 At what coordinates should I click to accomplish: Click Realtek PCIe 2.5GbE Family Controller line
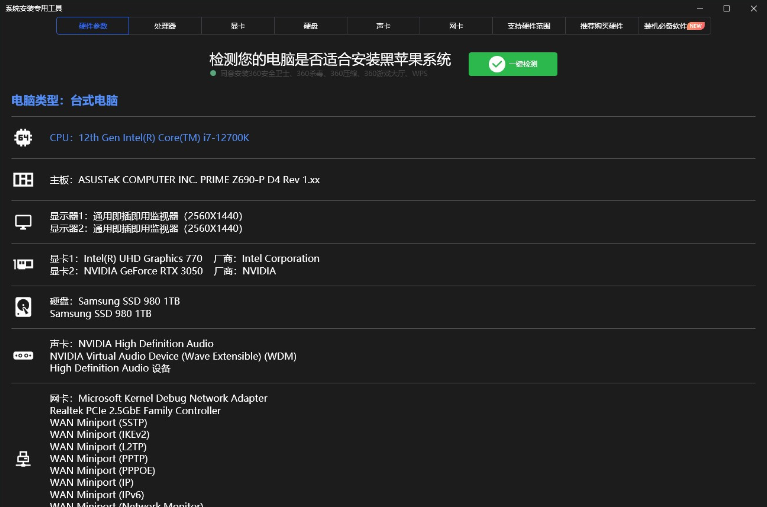135,411
